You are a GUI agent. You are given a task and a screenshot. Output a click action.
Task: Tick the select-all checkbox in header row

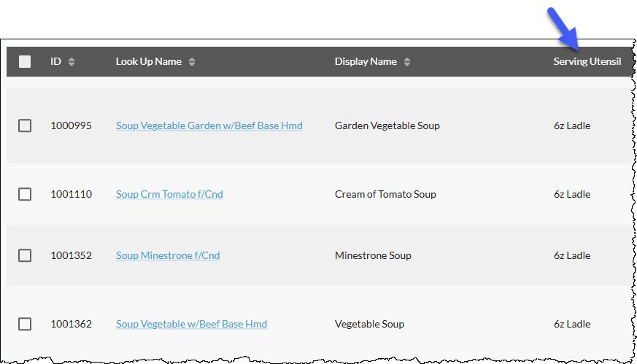[25, 62]
